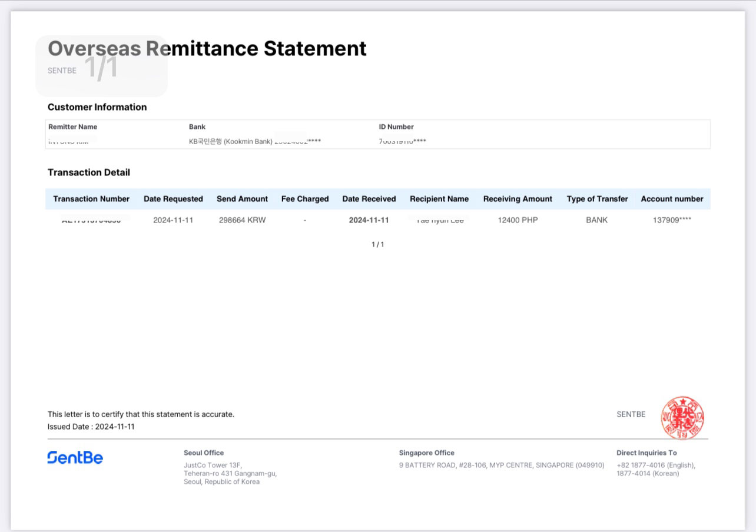
Task: Click the Fee Charged column header
Action: [305, 199]
